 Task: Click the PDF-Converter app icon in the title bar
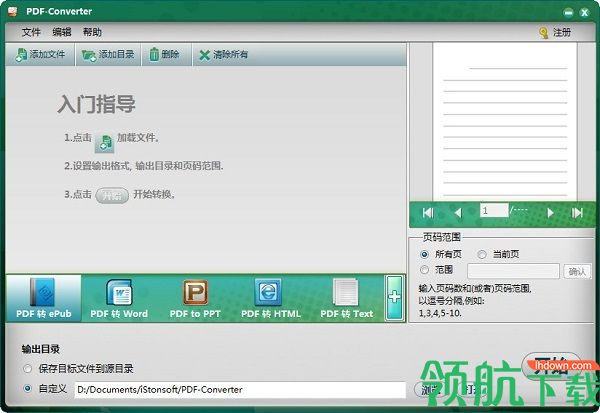[x=13, y=11]
